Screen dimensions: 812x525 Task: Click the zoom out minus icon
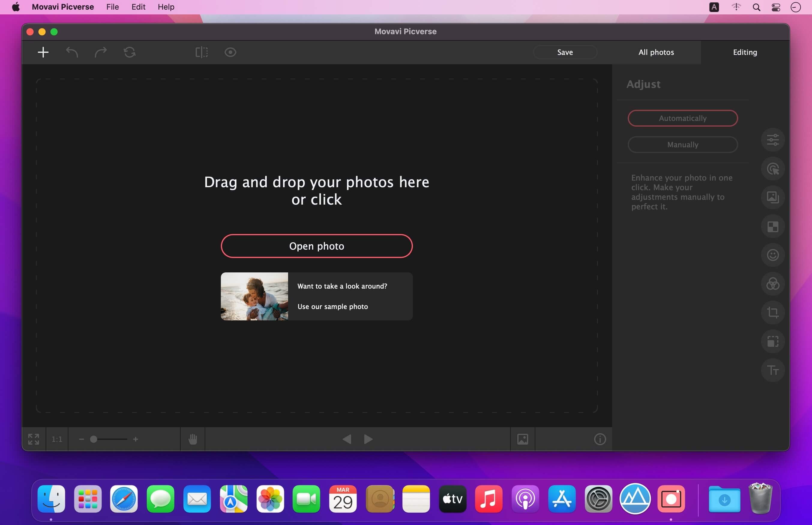(x=82, y=439)
